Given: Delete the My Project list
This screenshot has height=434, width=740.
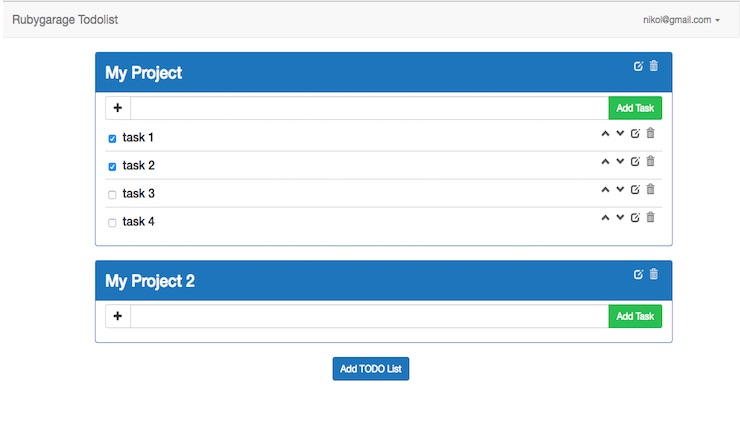Looking at the screenshot, I should [x=654, y=66].
